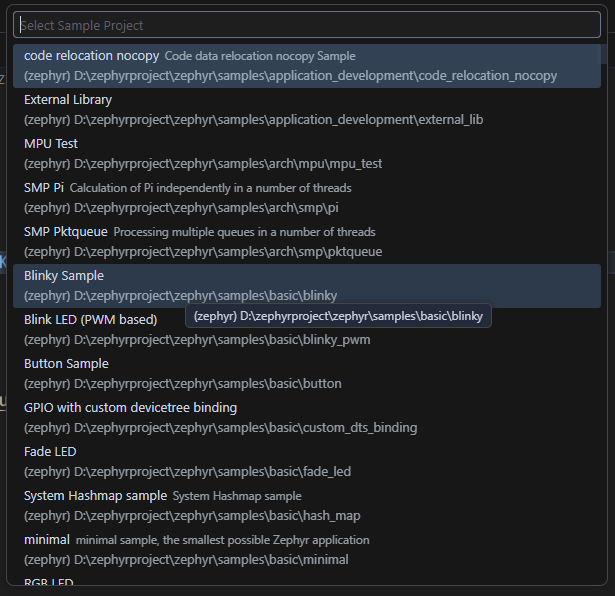Pick the Button Sample entry
The height and width of the screenshot is (596, 615).
307,374
